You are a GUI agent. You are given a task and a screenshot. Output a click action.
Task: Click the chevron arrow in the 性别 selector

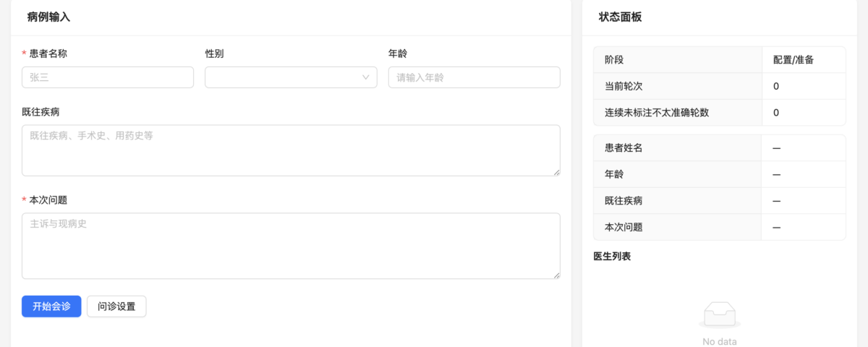click(x=366, y=77)
